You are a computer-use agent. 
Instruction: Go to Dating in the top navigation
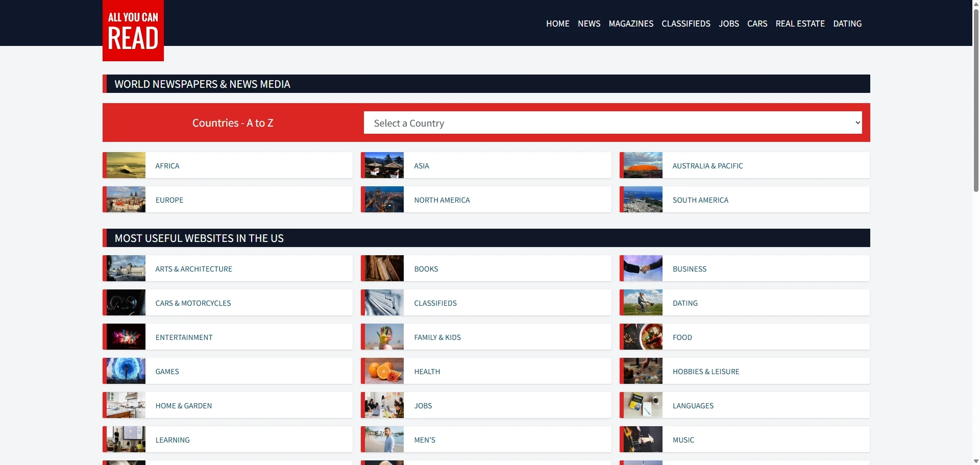coord(847,23)
